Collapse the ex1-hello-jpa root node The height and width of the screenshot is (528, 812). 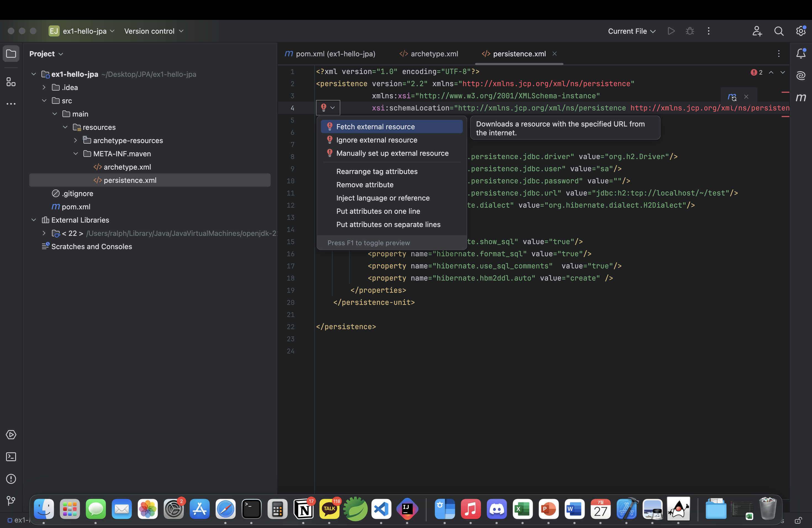coord(34,74)
